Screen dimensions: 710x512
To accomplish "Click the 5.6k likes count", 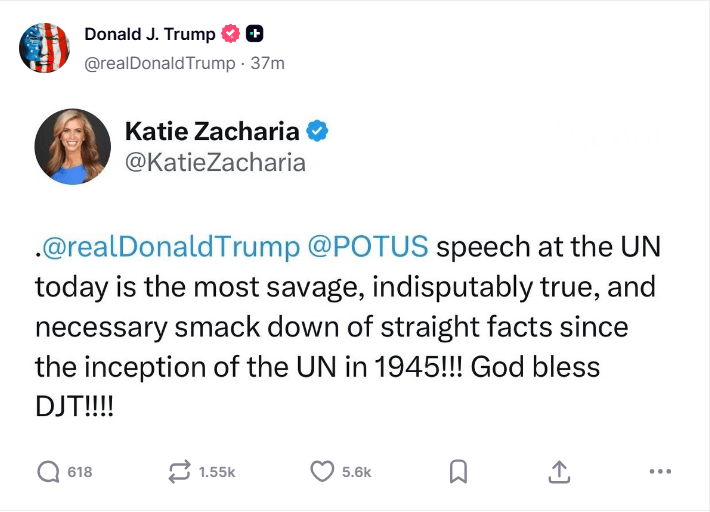I will point(356,472).
